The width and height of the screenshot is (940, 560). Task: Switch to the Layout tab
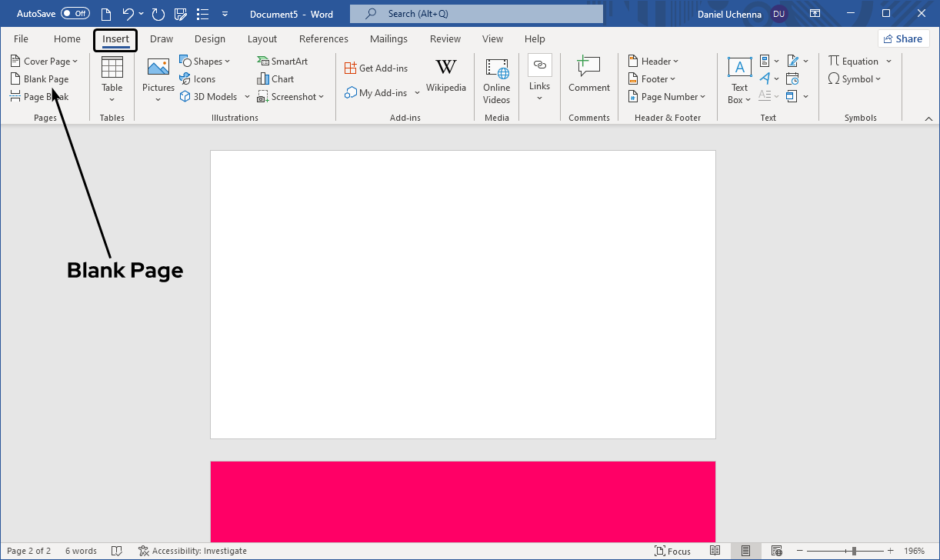[x=262, y=39]
